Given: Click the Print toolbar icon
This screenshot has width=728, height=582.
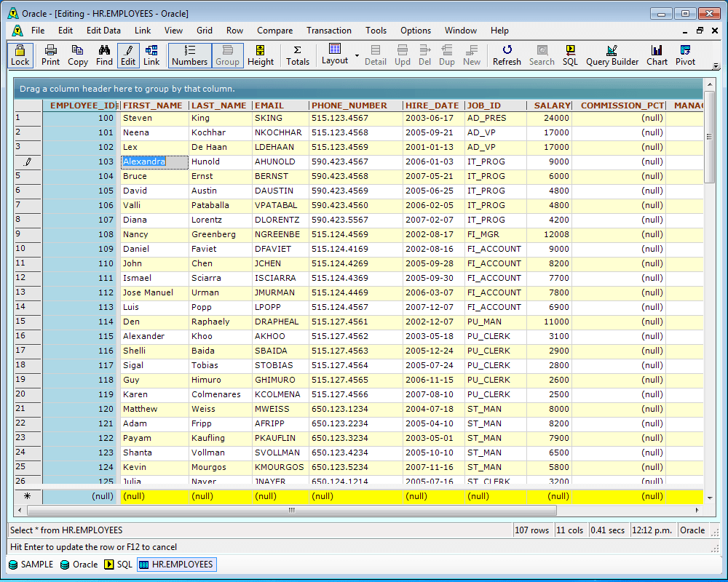Looking at the screenshot, I should (x=51, y=55).
